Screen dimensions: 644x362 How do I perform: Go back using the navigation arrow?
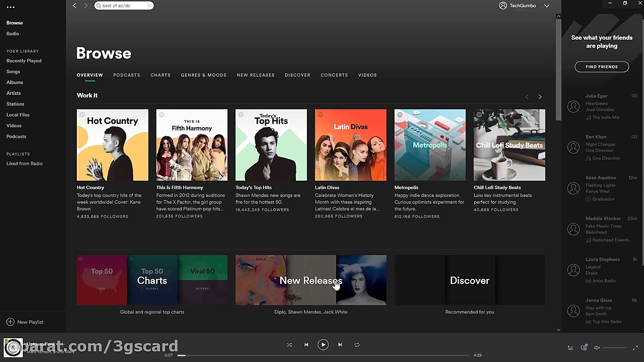click(75, 6)
